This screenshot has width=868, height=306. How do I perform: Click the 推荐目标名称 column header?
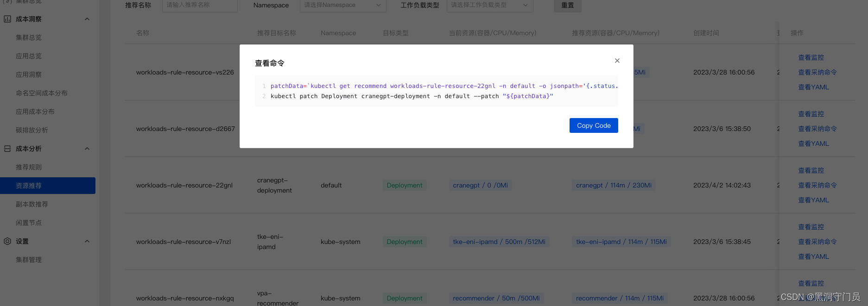(277, 33)
